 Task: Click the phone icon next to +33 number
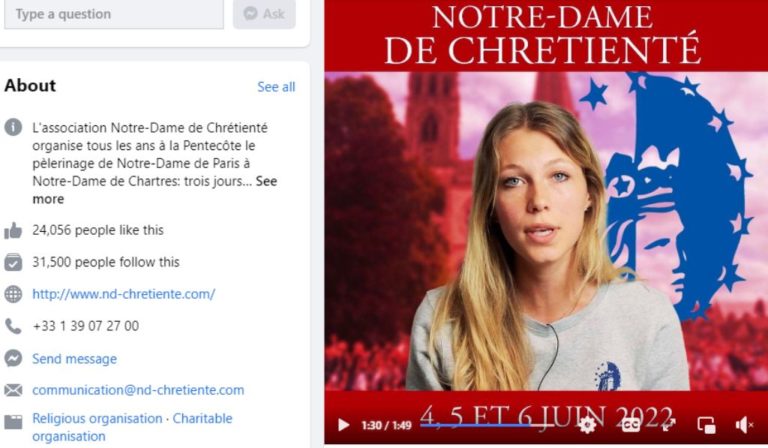13,326
